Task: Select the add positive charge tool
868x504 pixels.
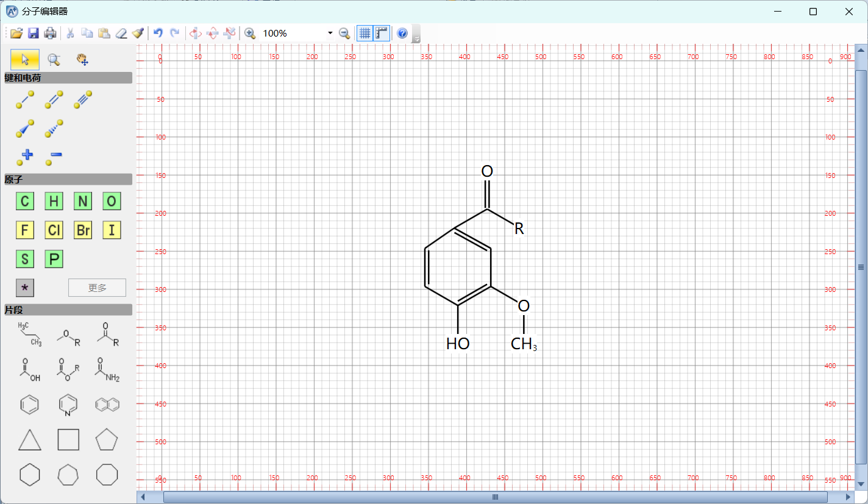Action: pos(25,158)
